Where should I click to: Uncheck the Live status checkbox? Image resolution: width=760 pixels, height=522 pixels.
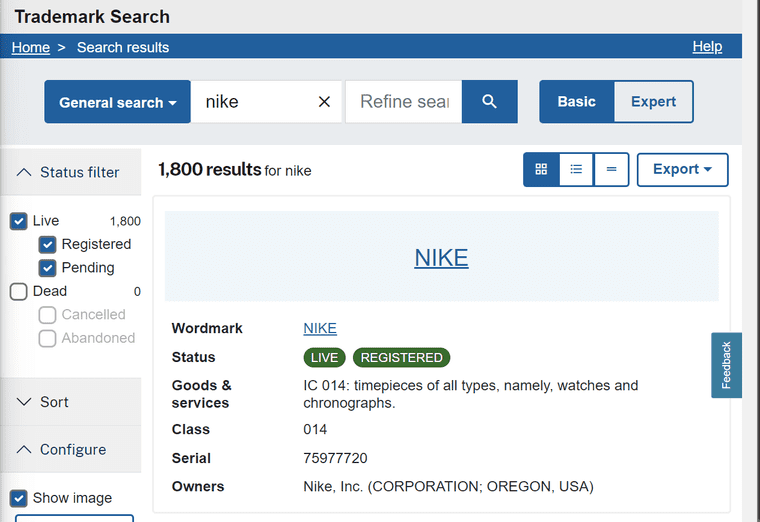point(18,221)
